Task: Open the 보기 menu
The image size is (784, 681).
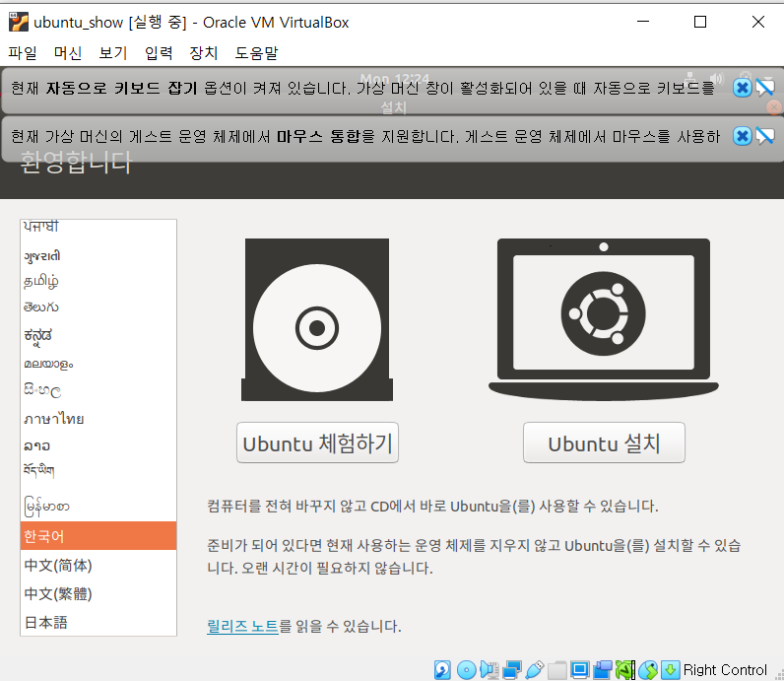Action: [113, 52]
